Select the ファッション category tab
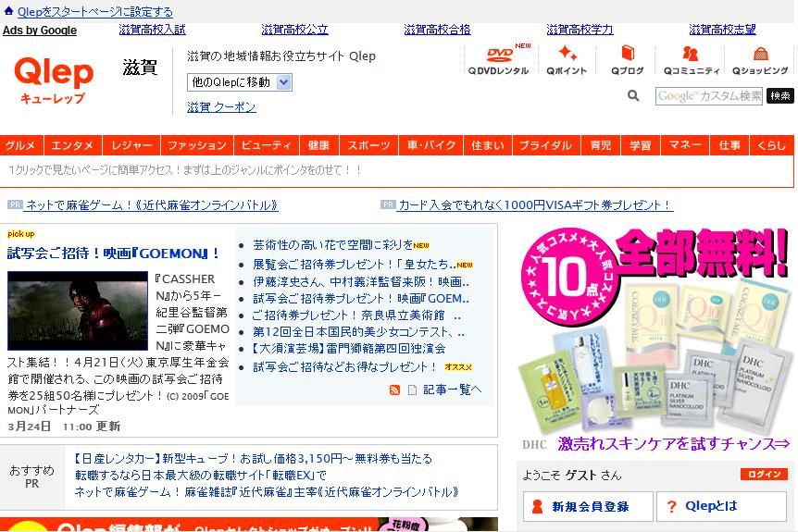The height and width of the screenshot is (532, 798). 197,145
